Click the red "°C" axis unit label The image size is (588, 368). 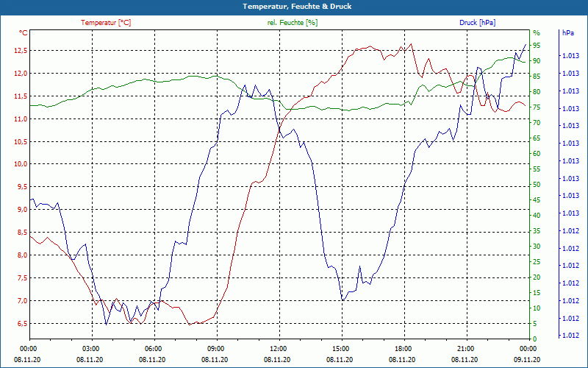[24, 33]
